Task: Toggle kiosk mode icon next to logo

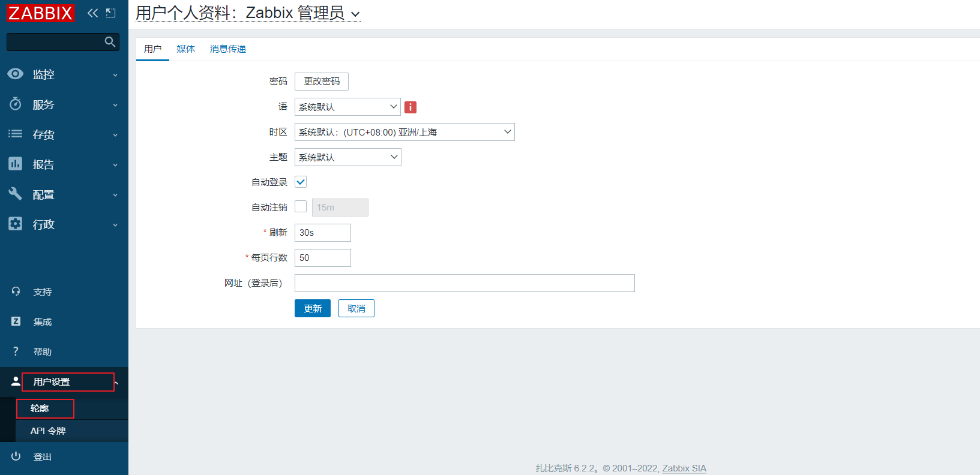Action: pyautogui.click(x=110, y=13)
